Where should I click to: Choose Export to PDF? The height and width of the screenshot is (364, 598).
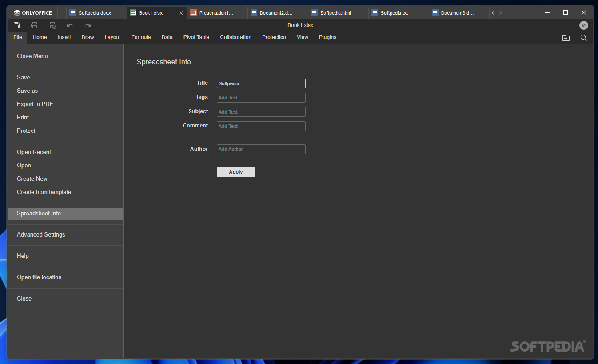coord(65,104)
